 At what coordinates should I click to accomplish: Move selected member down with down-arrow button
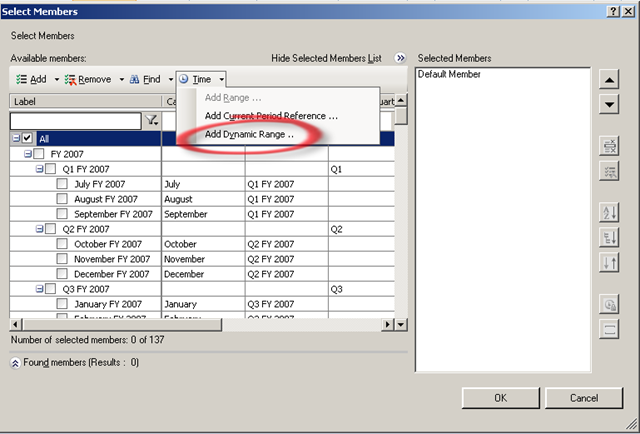pyautogui.click(x=609, y=105)
